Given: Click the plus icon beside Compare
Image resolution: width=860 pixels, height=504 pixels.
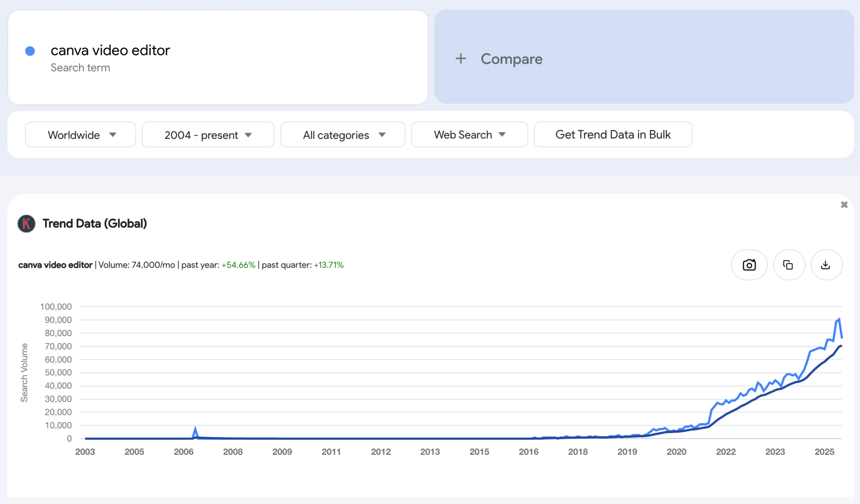Looking at the screenshot, I should coord(460,59).
